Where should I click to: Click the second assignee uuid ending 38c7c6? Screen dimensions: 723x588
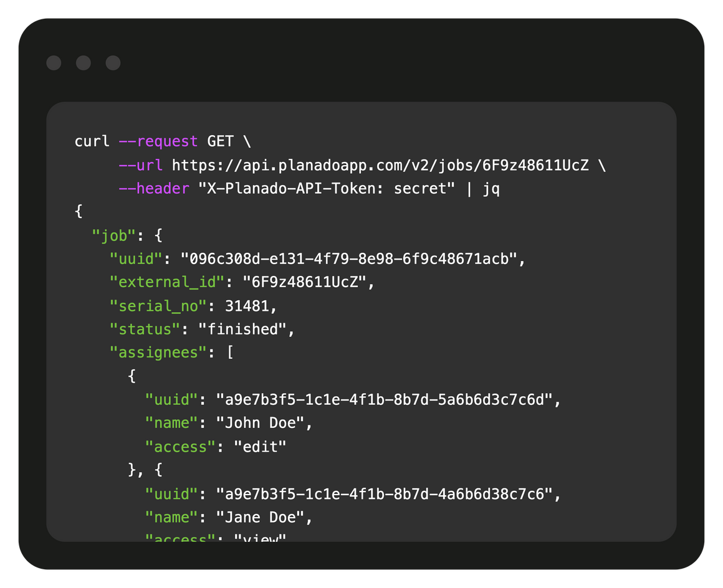tap(384, 495)
